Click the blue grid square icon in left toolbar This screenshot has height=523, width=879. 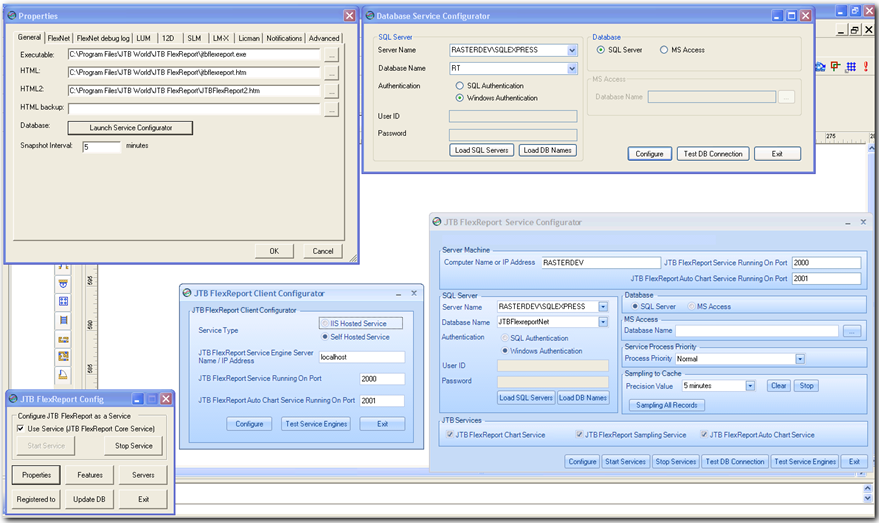(63, 301)
